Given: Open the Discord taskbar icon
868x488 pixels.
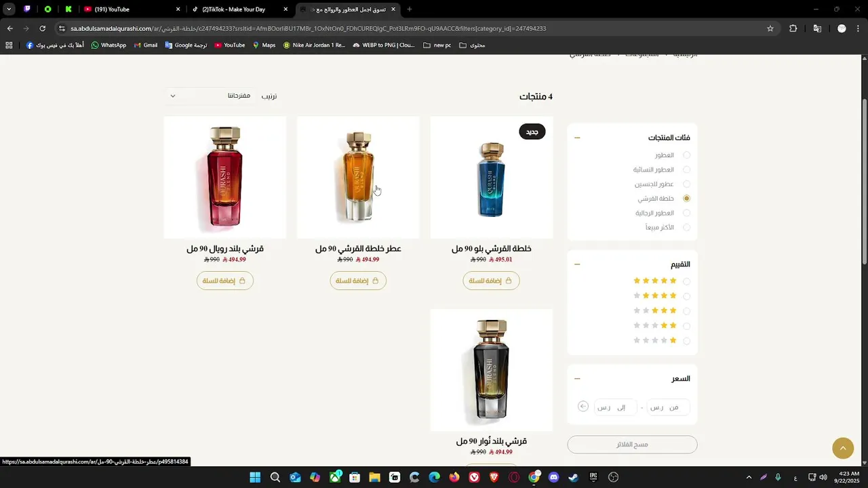Looking at the screenshot, I should pos(553,477).
